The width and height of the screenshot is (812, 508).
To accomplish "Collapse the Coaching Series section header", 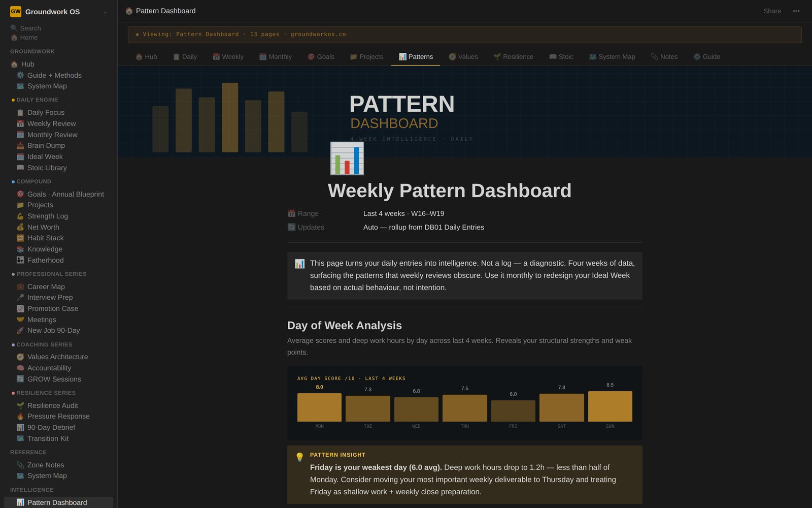I will tap(44, 344).
